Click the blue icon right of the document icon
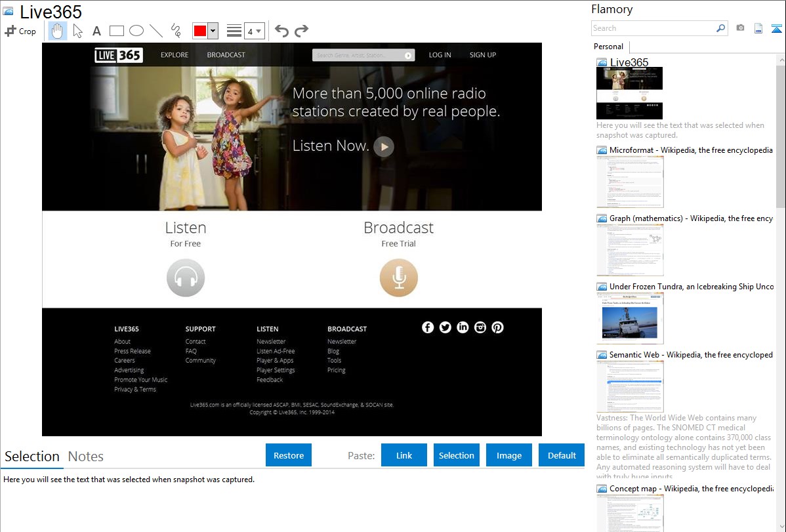 [776, 28]
